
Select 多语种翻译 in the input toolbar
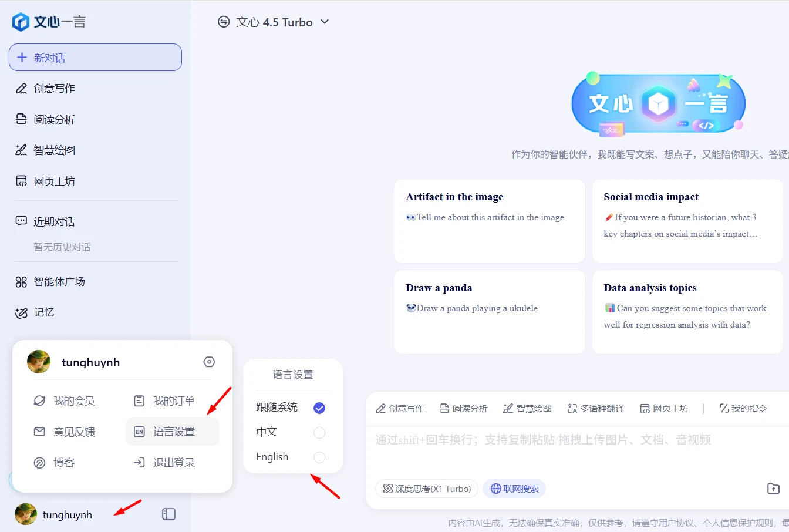coord(596,409)
